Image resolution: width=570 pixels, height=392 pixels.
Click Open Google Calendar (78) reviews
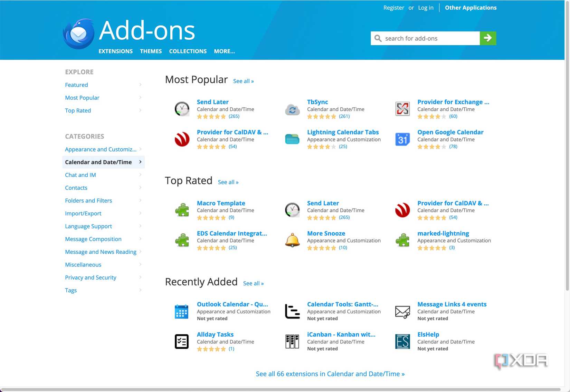pos(453,146)
